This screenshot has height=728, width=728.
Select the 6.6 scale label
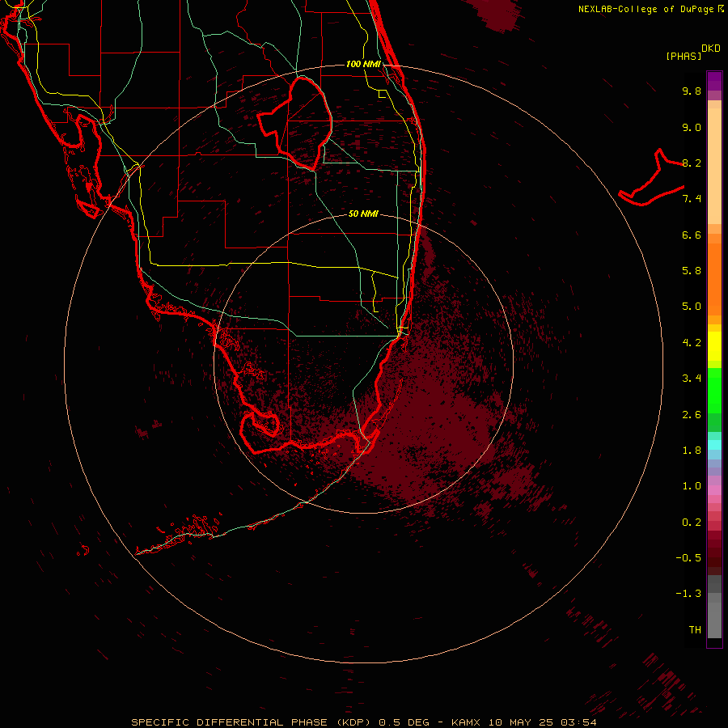tap(692, 235)
